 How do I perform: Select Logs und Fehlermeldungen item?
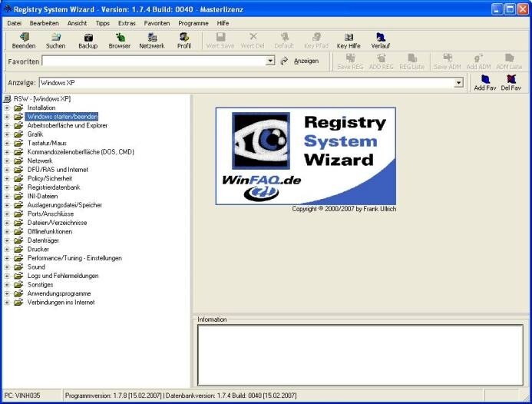click(x=63, y=276)
